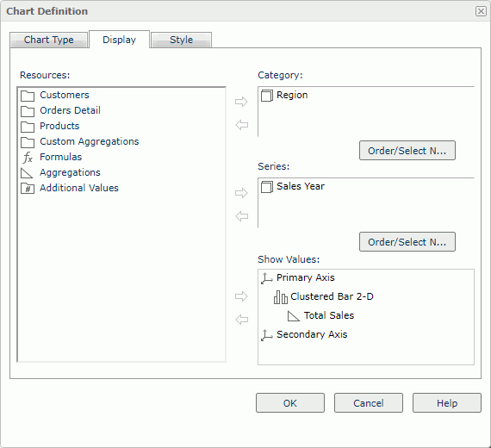The width and height of the screenshot is (491, 448).
Task: Close the Chart Definition dialog
Action: click(481, 11)
